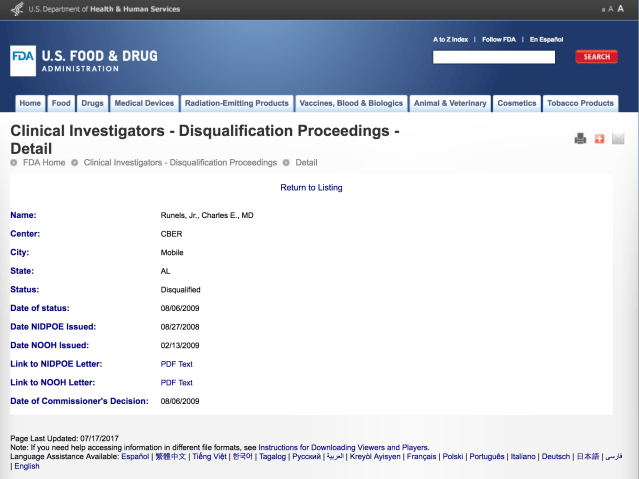Select the smallest text size 'a'
639x479 pixels.
point(602,10)
